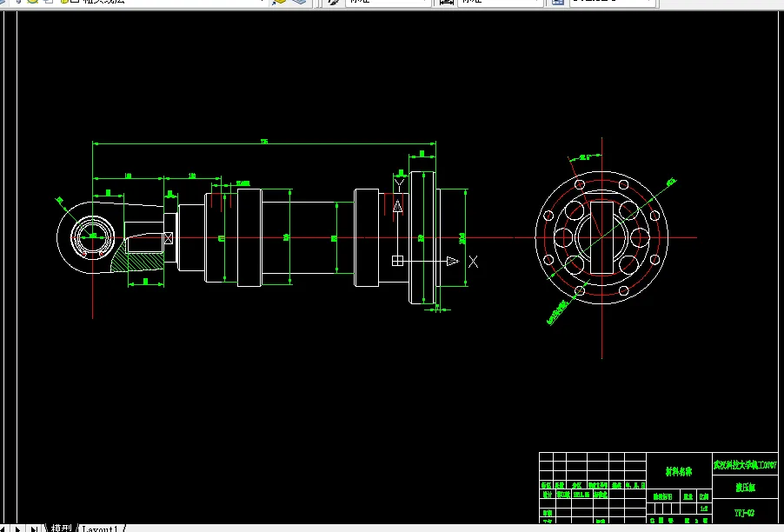Jump to last layout tab arrow

tap(34, 529)
